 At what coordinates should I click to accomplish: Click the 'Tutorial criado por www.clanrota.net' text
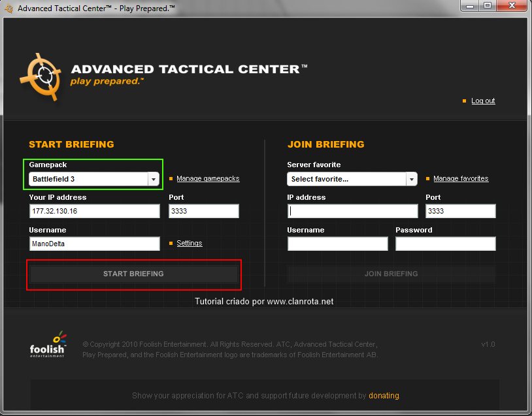[264, 302]
